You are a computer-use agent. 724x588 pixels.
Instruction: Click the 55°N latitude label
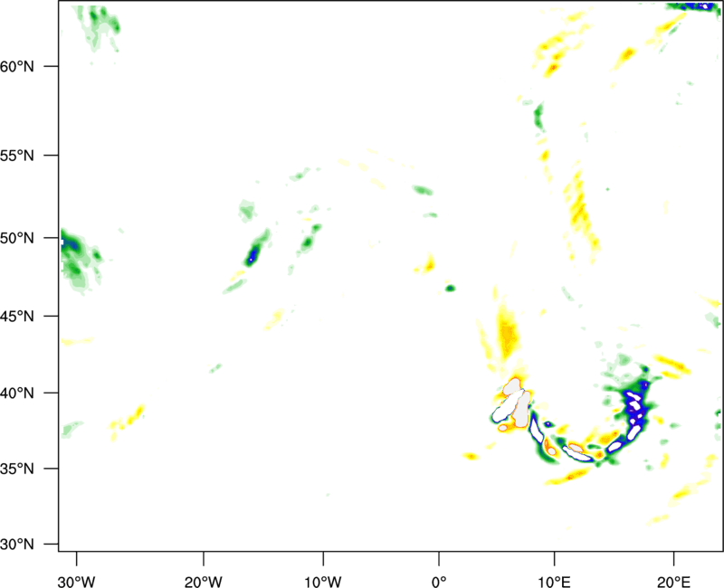tap(17, 156)
